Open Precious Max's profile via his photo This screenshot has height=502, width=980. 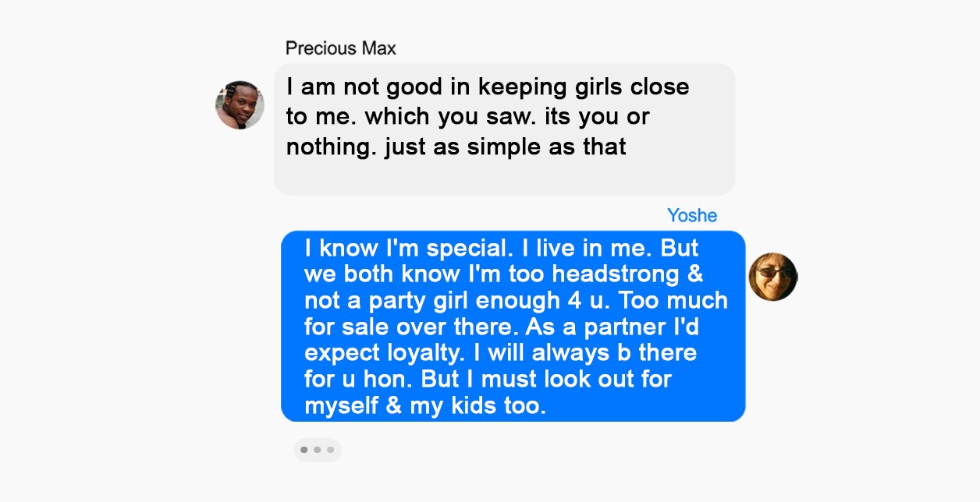pos(240,104)
